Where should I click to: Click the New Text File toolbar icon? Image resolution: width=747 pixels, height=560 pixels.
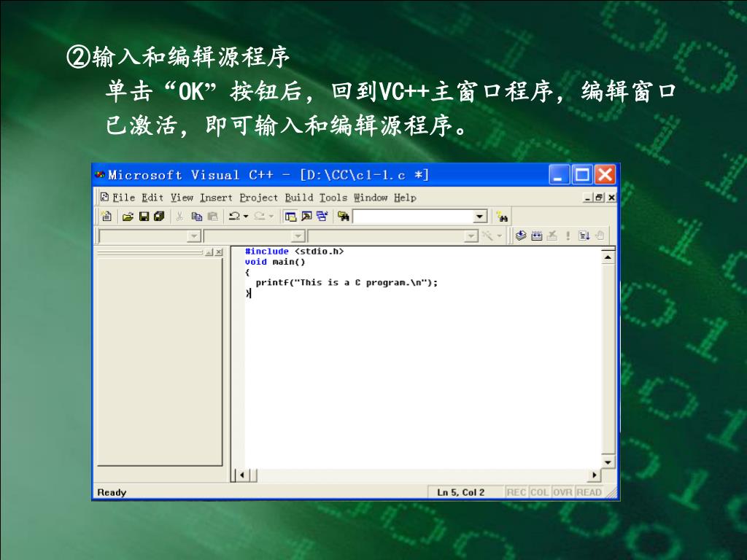point(107,216)
